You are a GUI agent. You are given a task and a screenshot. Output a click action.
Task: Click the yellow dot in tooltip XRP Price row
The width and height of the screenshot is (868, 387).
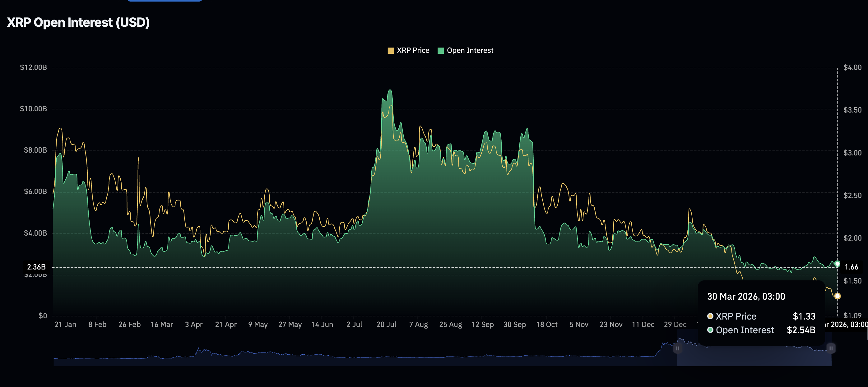[710, 316]
